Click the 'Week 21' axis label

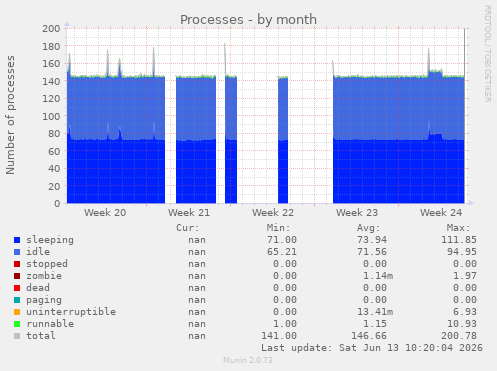(x=189, y=213)
